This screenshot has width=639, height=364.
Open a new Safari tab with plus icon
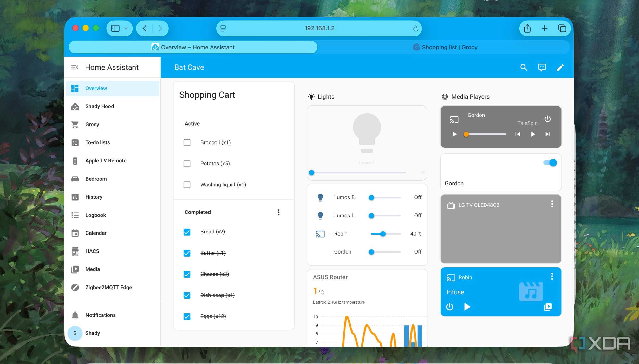coord(544,28)
